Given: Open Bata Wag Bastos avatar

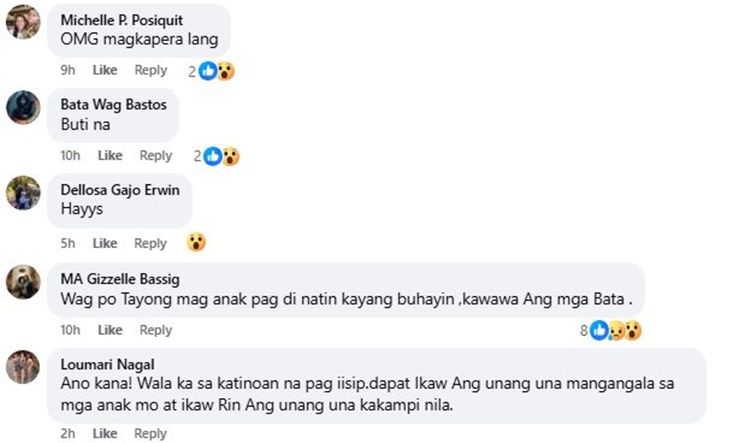Looking at the screenshot, I should pos(23,107).
